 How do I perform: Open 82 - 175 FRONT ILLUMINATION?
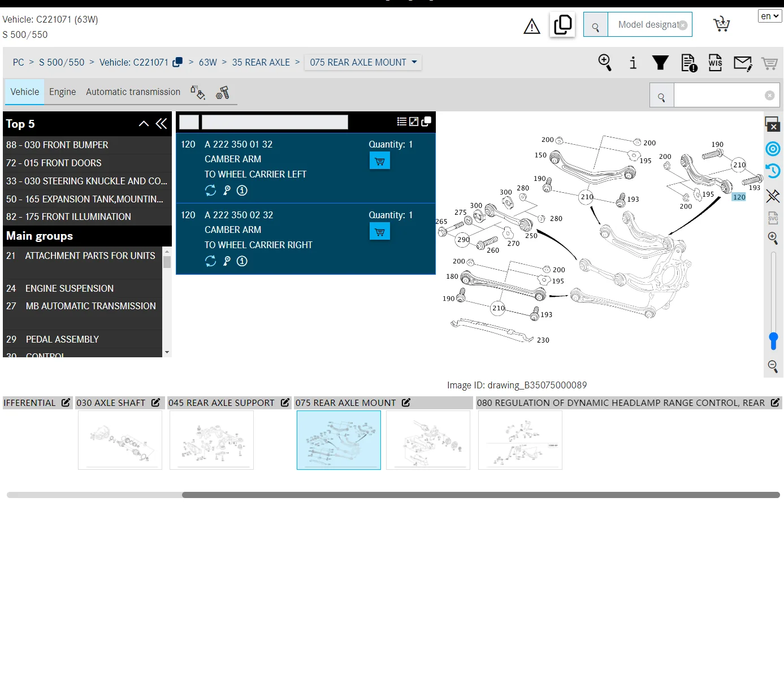click(x=87, y=217)
